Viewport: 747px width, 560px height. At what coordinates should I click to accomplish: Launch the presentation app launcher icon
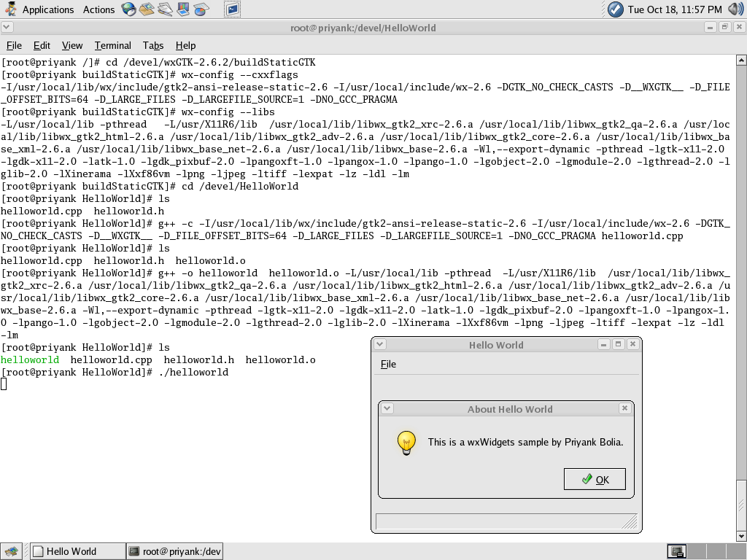pos(183,9)
